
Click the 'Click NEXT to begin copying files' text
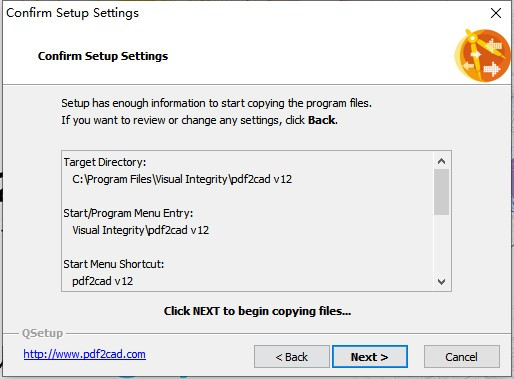coord(257,311)
